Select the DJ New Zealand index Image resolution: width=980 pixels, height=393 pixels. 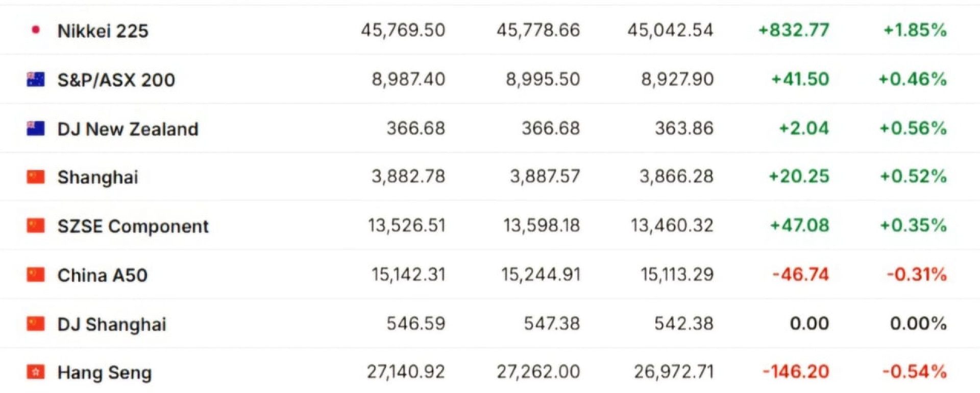tap(128, 129)
